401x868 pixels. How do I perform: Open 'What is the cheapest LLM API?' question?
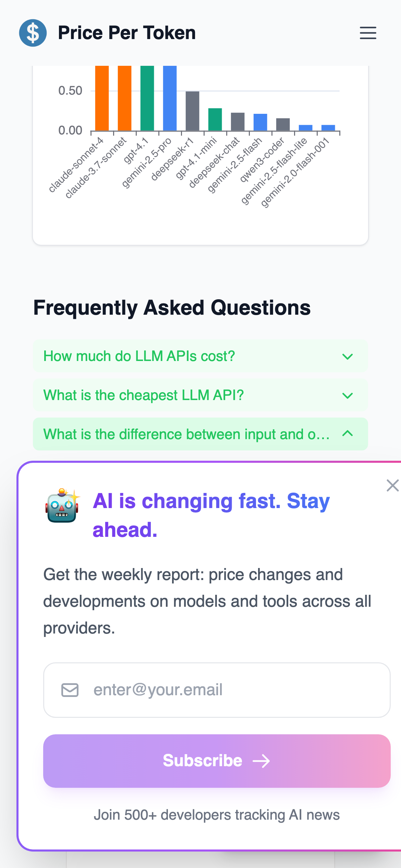[x=144, y=395]
